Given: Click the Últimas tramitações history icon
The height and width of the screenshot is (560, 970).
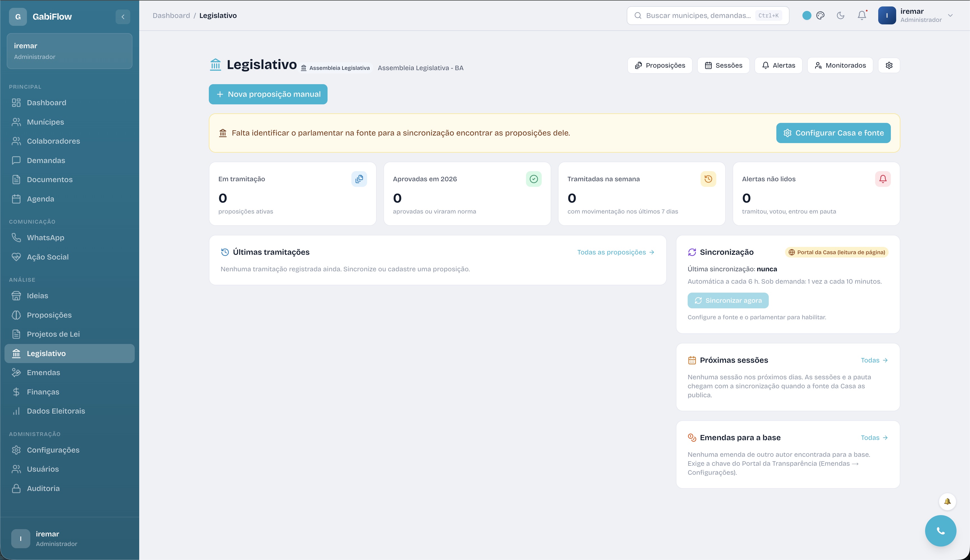Looking at the screenshot, I should [x=225, y=252].
